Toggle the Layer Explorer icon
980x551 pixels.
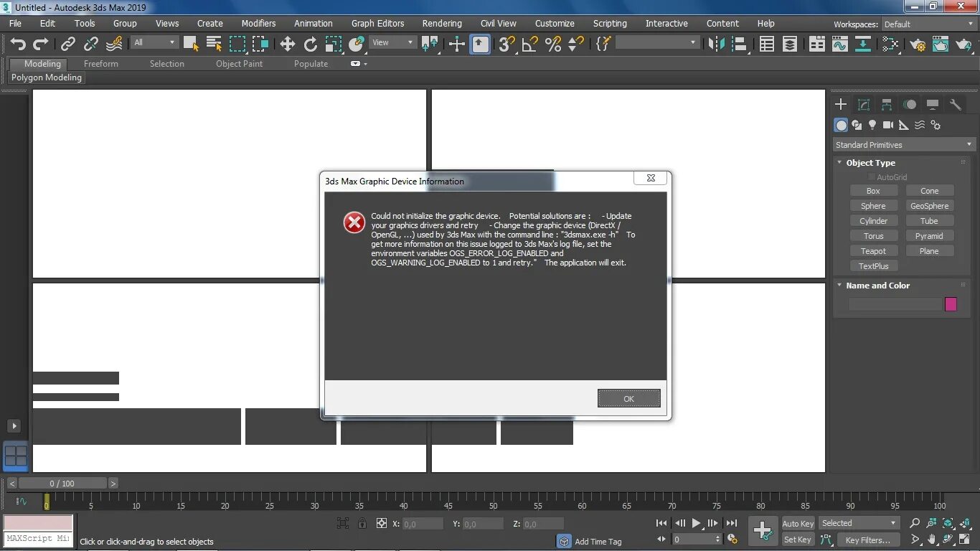790,44
